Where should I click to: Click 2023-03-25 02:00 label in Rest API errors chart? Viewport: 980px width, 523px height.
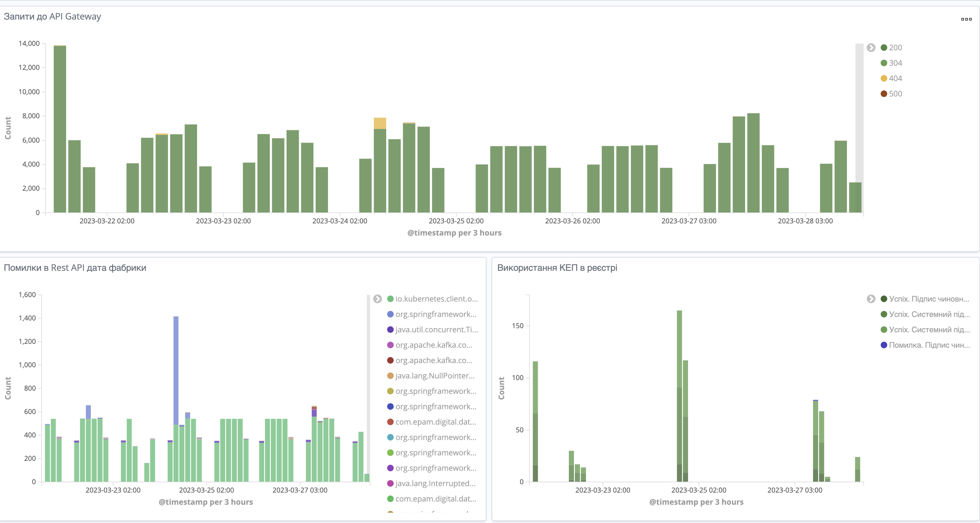207,490
